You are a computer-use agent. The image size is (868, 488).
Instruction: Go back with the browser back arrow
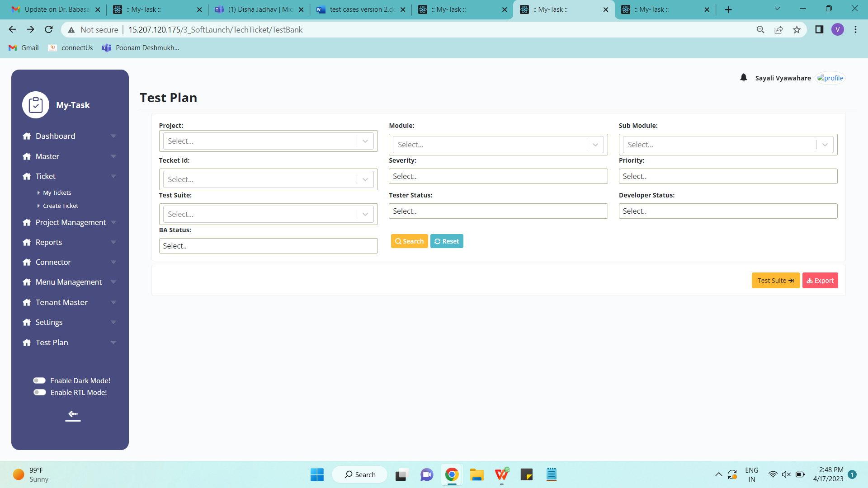(x=12, y=30)
